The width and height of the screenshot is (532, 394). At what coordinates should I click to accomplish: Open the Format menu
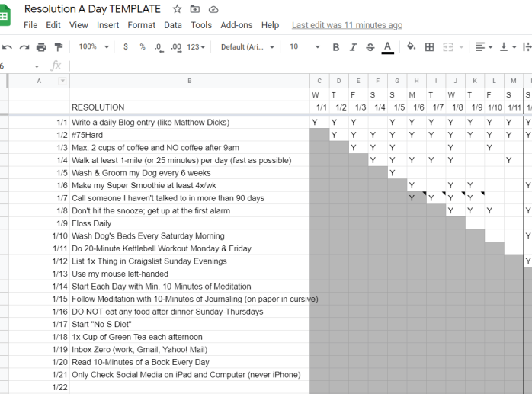[141, 25]
